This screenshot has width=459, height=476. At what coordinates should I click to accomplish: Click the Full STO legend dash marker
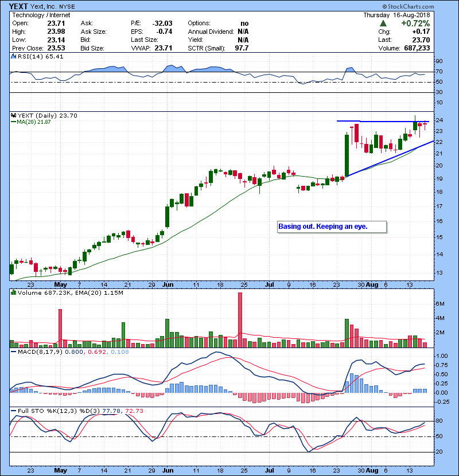(x=13, y=411)
